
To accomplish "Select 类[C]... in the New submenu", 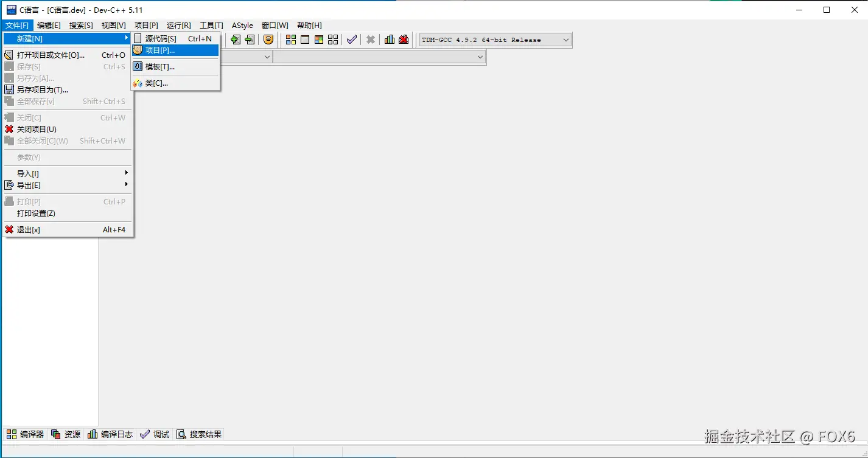I will 176,83.
